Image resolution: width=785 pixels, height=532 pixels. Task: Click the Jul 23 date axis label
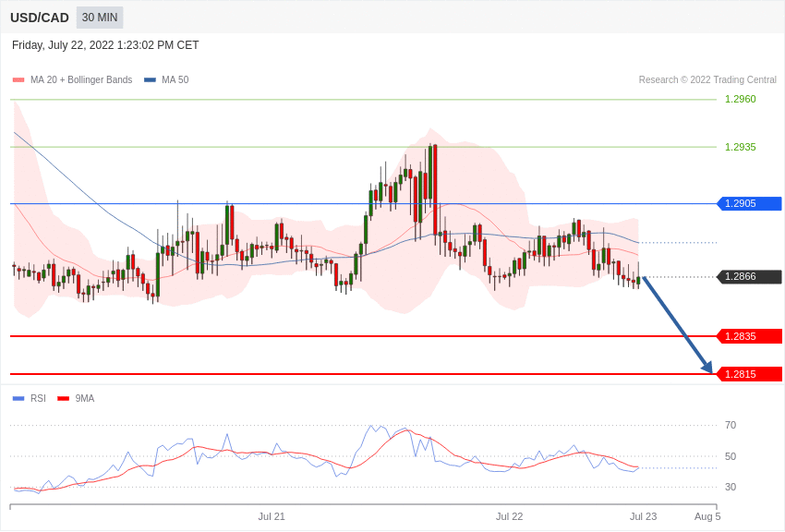(x=644, y=516)
